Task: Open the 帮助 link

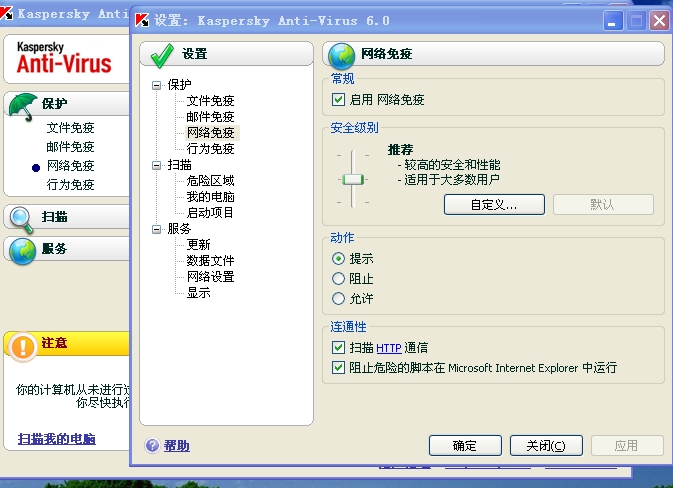Action: tap(176, 446)
